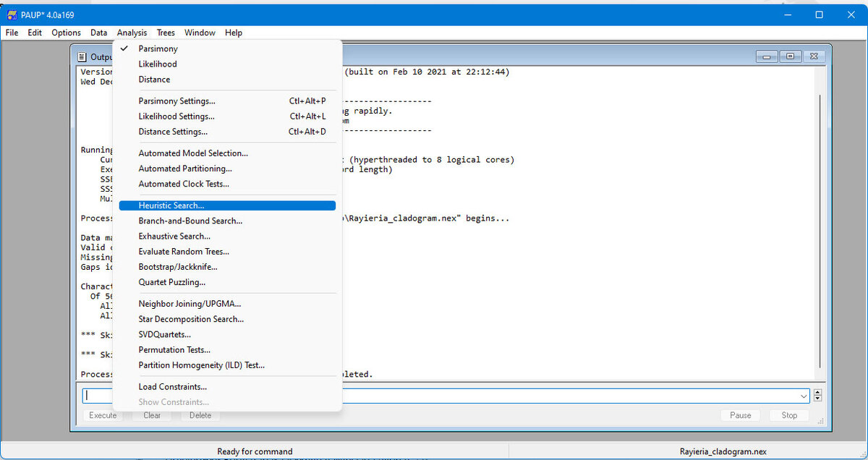The image size is (868, 460).
Task: Close the open Analysis menu
Action: point(132,33)
